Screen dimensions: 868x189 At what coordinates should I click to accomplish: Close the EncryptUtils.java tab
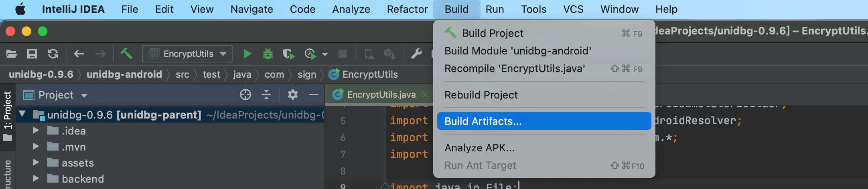[x=425, y=94]
